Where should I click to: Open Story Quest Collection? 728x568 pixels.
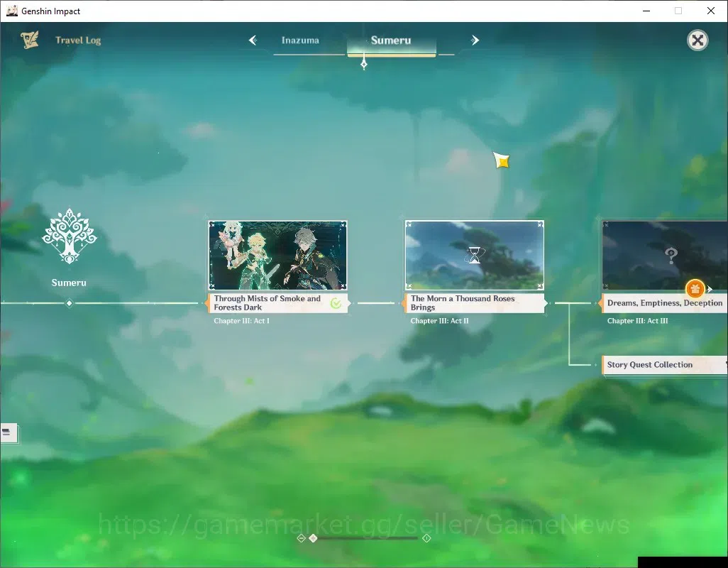point(664,365)
